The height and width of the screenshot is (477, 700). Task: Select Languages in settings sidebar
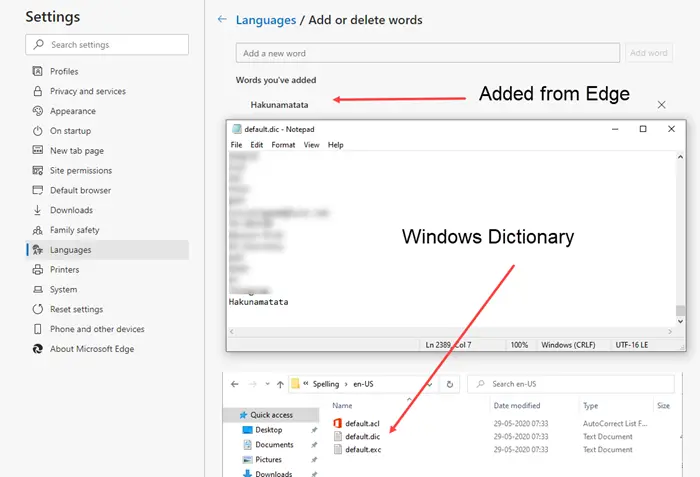(x=107, y=250)
